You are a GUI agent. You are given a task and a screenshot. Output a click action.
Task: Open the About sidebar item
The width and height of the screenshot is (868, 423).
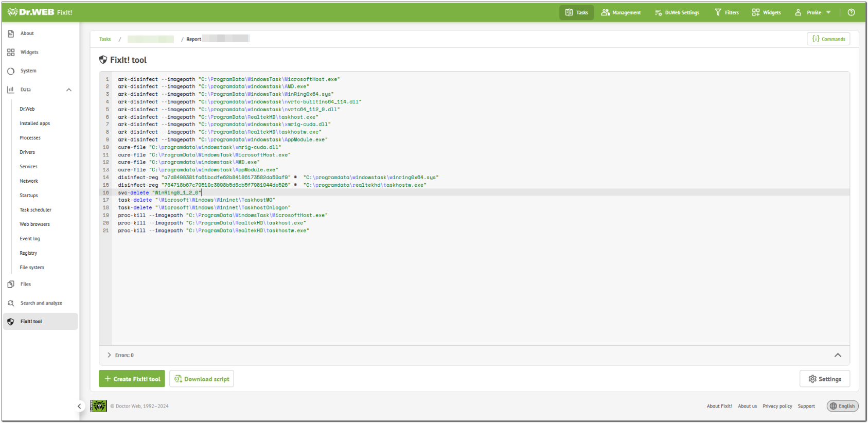27,33
